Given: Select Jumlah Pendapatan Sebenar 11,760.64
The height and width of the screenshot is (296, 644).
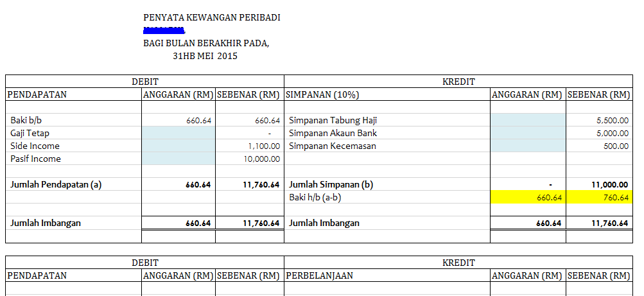Looking at the screenshot, I should coord(261,185).
